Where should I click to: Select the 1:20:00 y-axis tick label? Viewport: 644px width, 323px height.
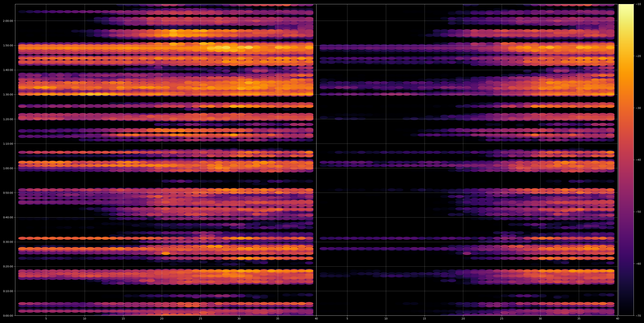(x=8, y=119)
